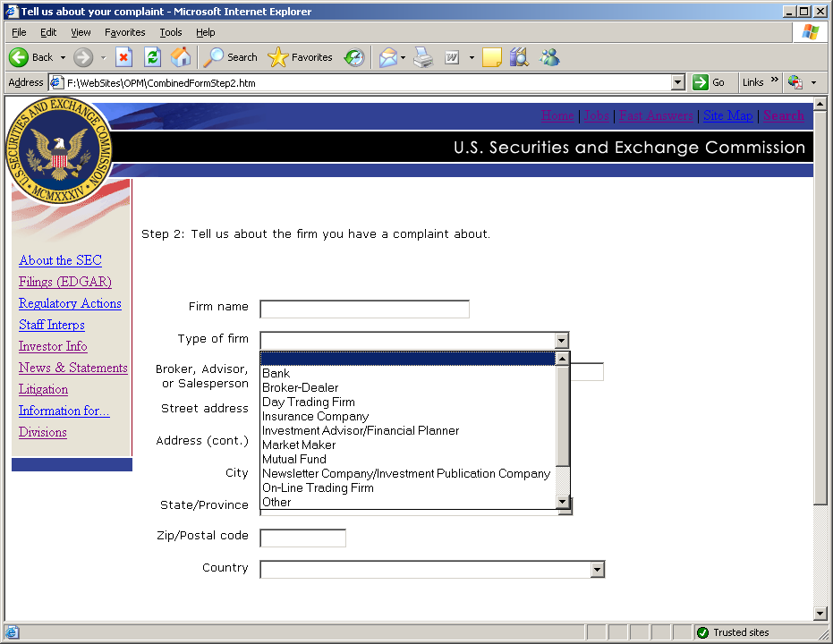Open the Address bar dropdown arrow
This screenshot has width=833, height=644.
677,82
